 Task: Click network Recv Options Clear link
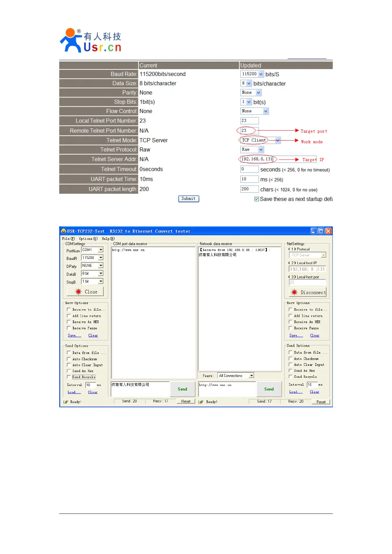click(x=315, y=335)
